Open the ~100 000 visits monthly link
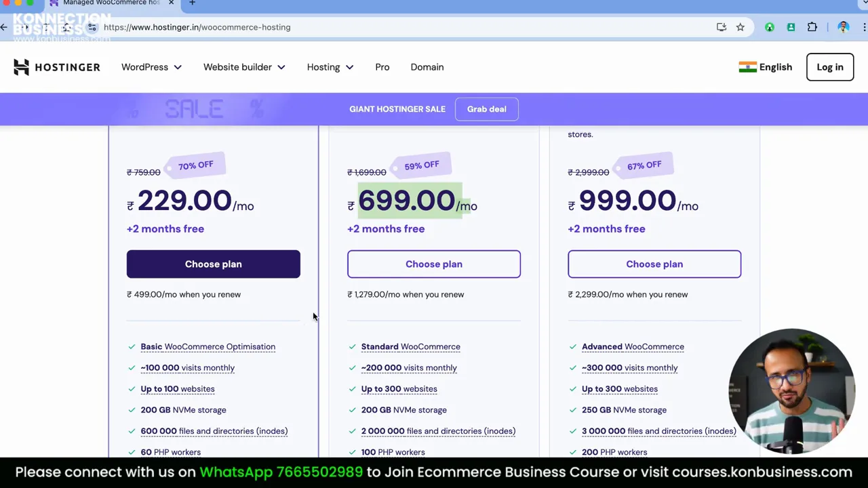 point(188,367)
